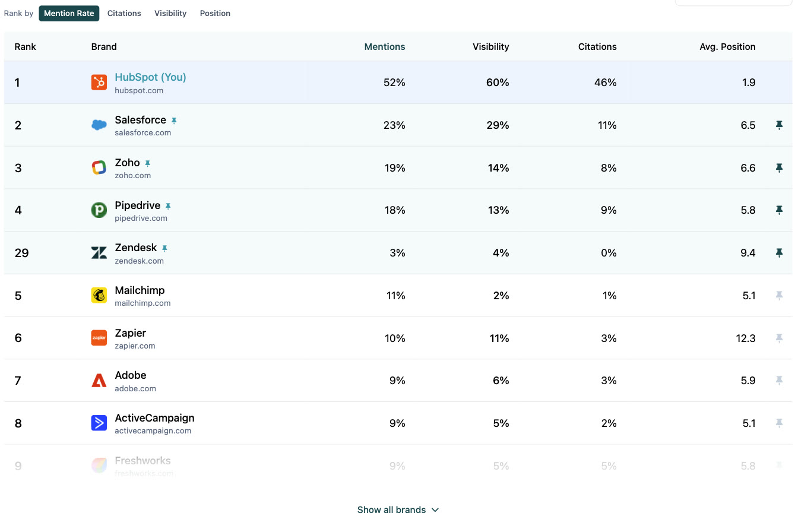Click the small pin beside Zendesk name
795x532 pixels.
(164, 248)
